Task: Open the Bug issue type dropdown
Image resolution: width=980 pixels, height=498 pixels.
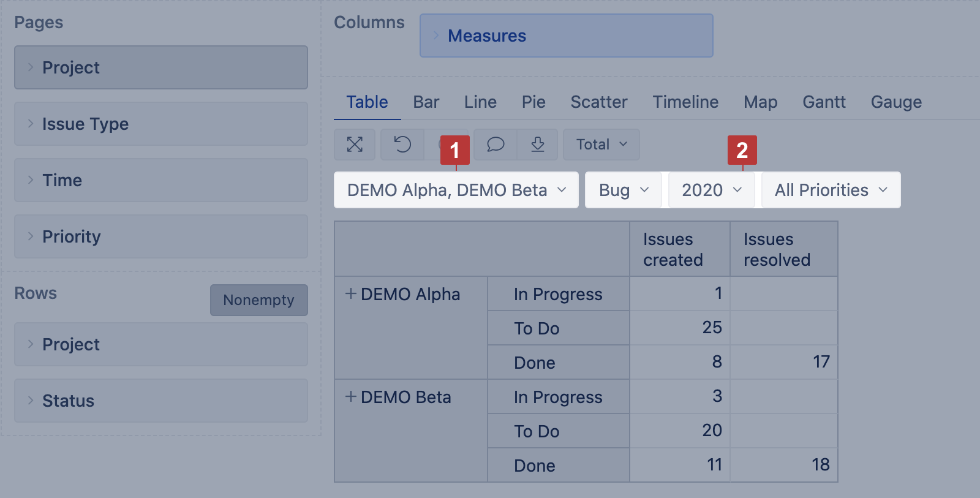Action: [x=623, y=190]
